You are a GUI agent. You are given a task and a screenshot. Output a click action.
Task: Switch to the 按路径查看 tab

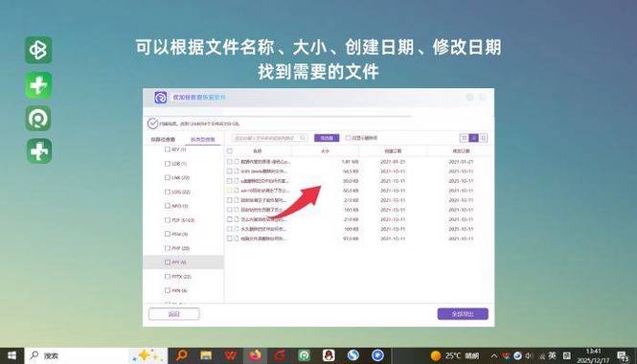(x=163, y=139)
